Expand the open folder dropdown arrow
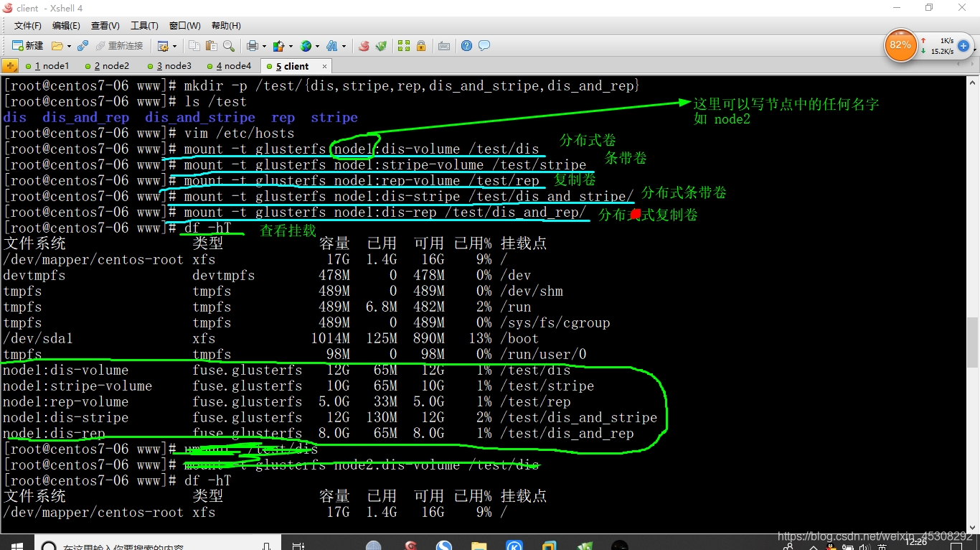The width and height of the screenshot is (980, 550). tap(69, 46)
